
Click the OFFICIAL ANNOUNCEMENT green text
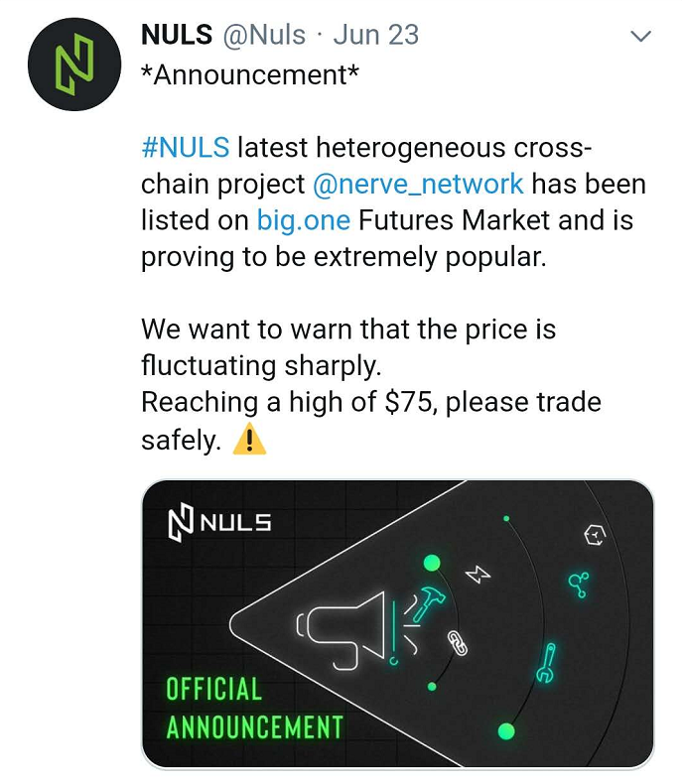coord(254,708)
